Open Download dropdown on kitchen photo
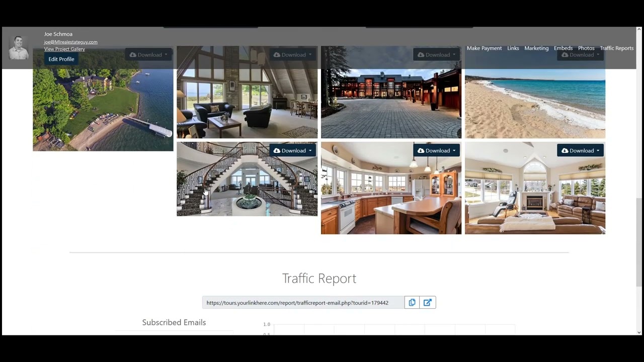644x362 pixels. click(437, 150)
